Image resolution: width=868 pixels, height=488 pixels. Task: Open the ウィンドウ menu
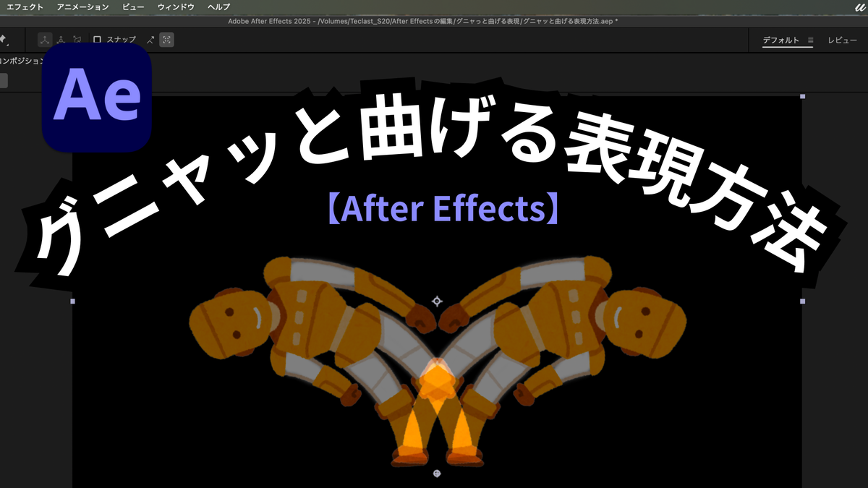(x=176, y=7)
